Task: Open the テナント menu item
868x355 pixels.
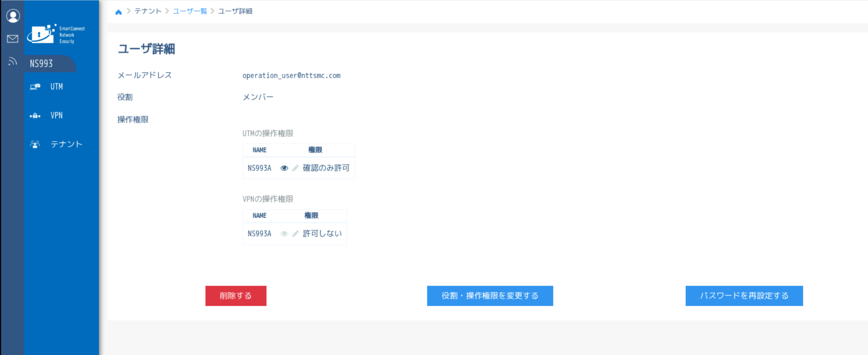Action: [67, 144]
